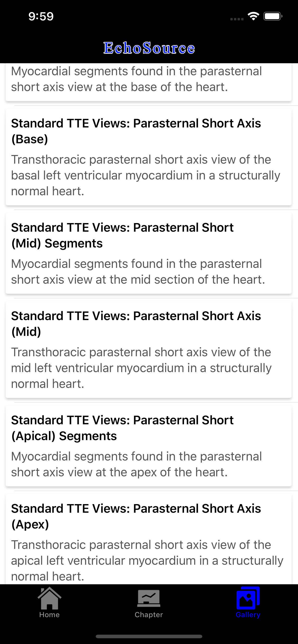Tap the 9:59 clock display
The height and width of the screenshot is (644, 298).
pos(41,17)
